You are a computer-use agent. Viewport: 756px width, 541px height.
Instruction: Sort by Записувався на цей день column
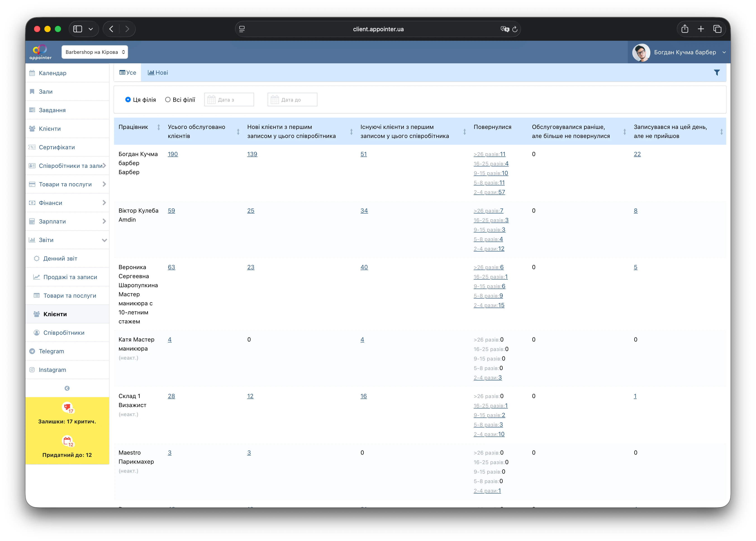coord(721,132)
